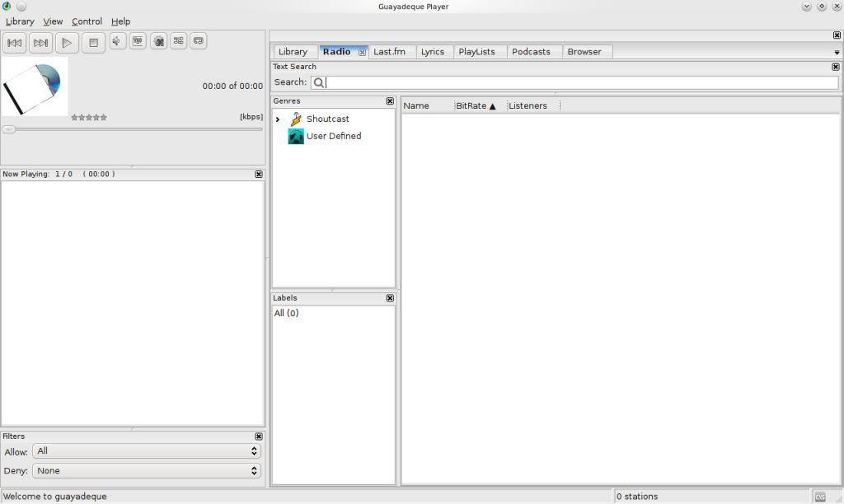Open the Allow filter dropdown

pyautogui.click(x=147, y=451)
